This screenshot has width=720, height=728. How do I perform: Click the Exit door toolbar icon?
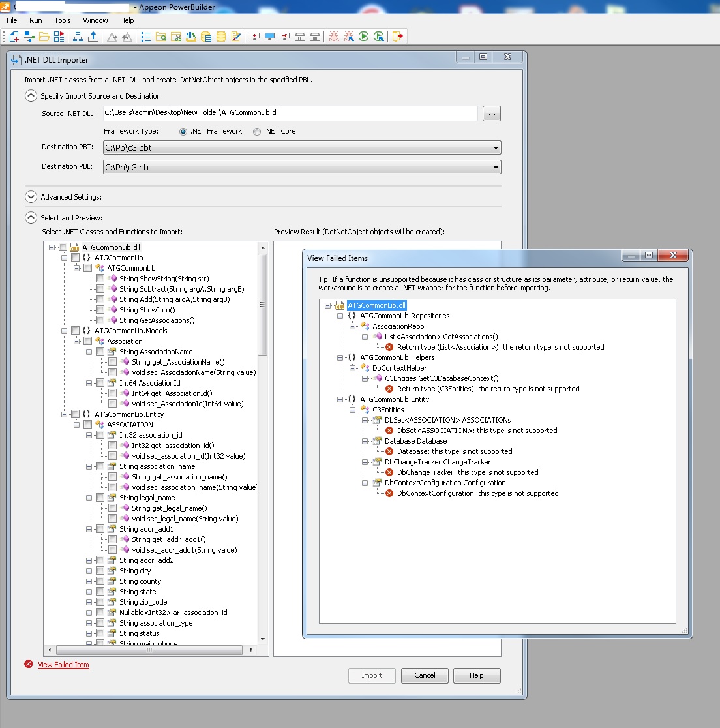pyautogui.click(x=398, y=37)
